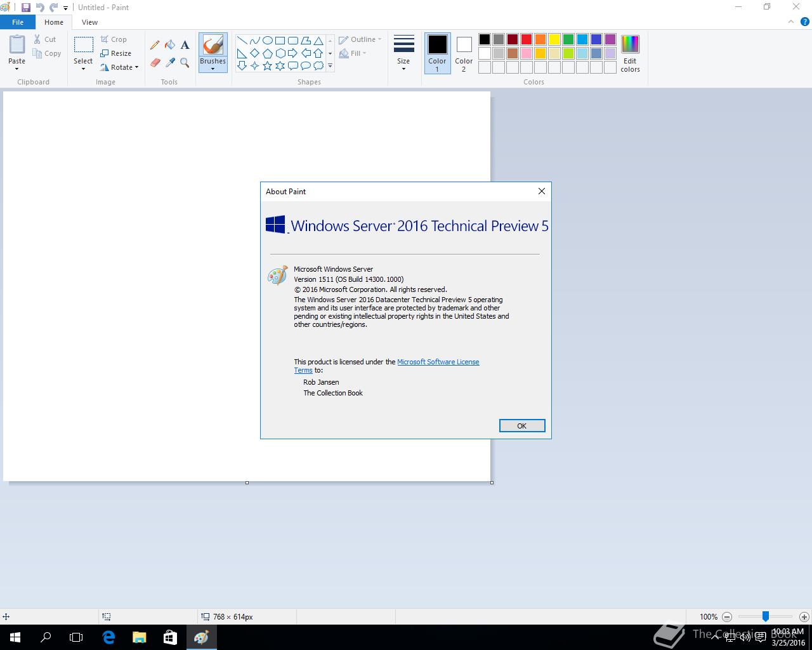
Task: Choose the Curve shape
Action: pos(254,40)
